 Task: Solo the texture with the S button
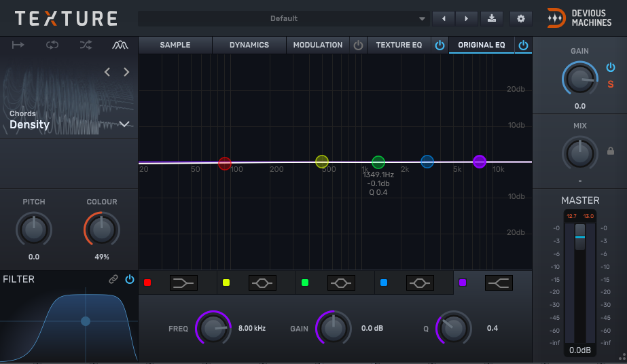(611, 84)
